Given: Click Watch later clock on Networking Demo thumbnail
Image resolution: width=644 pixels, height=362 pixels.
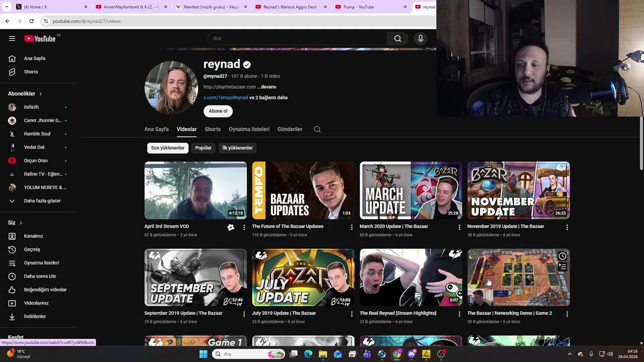Looking at the screenshot, I should tap(562, 256).
